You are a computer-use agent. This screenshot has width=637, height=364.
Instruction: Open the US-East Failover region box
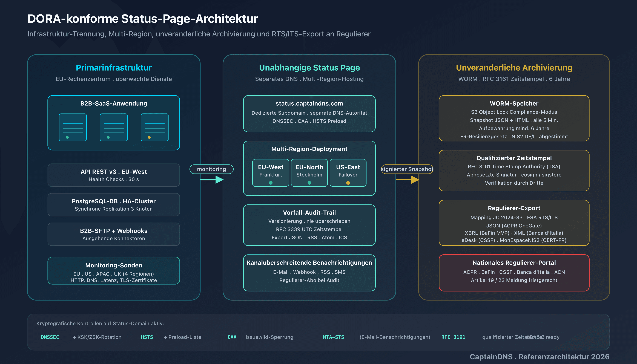point(348,173)
